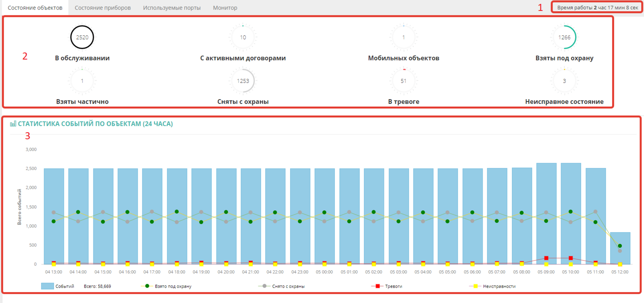This screenshot has width=644, height=303.
Task: Click the 1266 'Взяты под охрану' gauge
Action: [x=564, y=37]
